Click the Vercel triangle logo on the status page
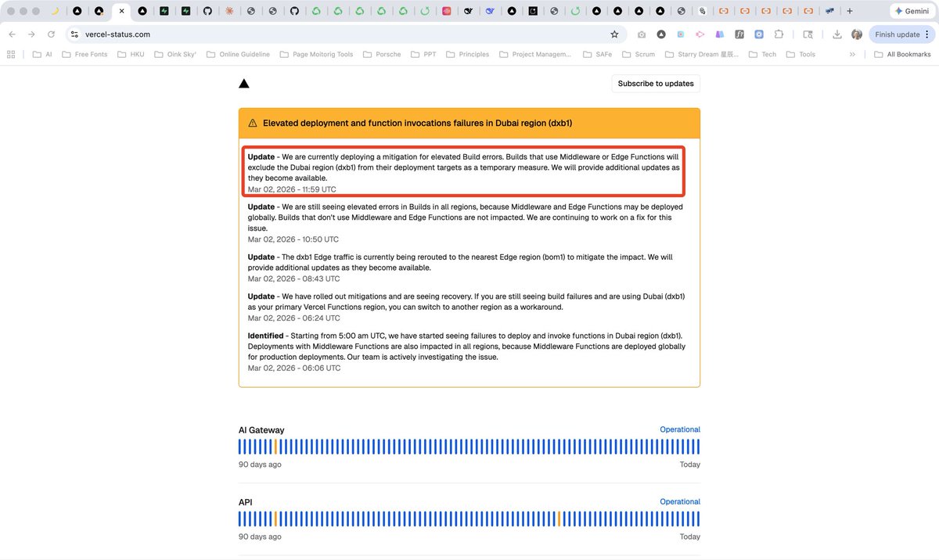Viewport: 939px width, 560px height. 243,84
